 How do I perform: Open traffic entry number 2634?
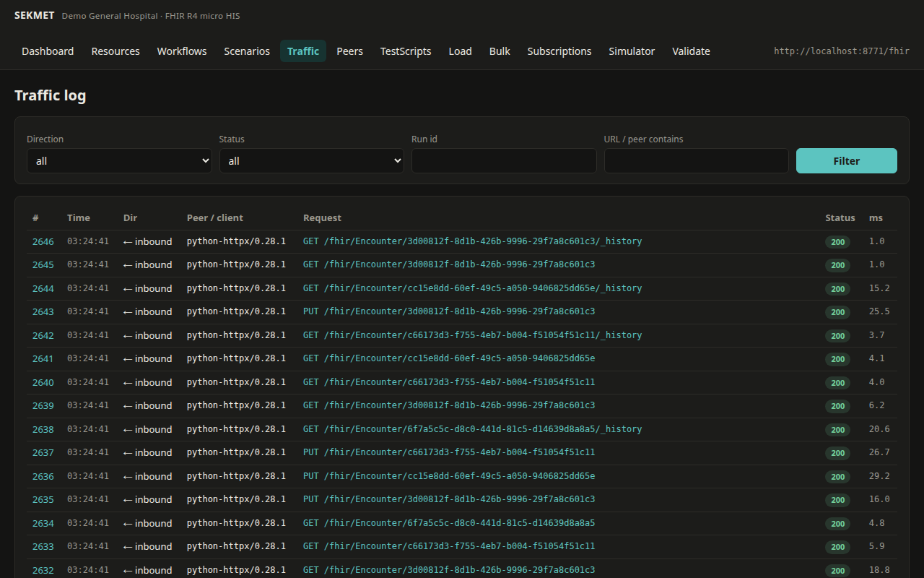point(43,523)
